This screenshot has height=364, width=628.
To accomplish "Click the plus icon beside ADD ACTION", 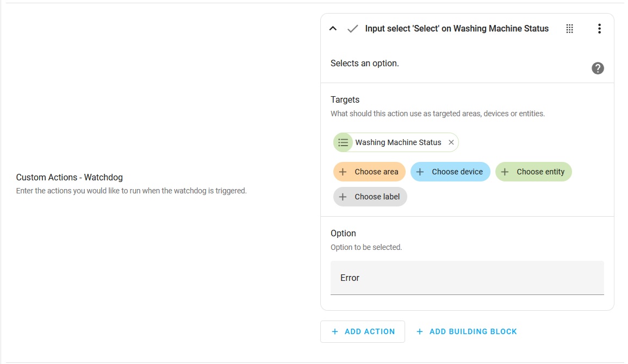I will (335, 331).
